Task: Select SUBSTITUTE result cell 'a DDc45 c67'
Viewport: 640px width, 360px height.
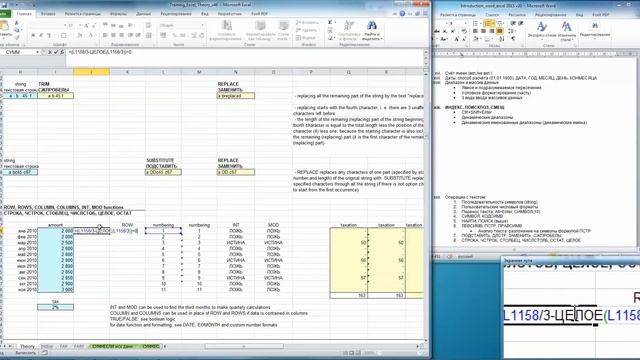Action: point(163,172)
